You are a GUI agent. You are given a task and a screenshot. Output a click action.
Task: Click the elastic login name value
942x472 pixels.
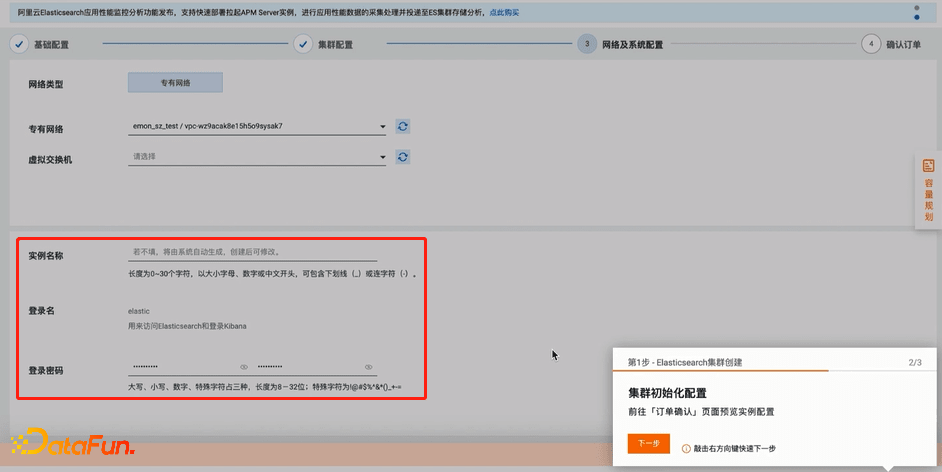(x=139, y=311)
